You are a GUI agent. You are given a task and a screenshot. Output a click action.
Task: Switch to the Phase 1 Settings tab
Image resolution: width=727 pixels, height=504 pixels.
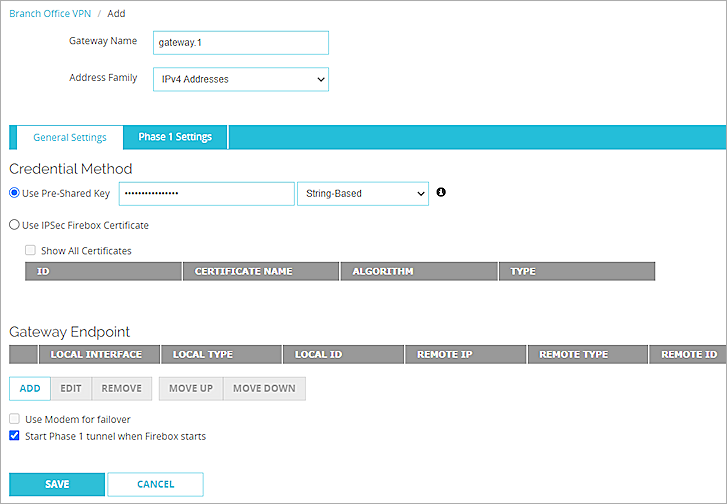point(175,137)
